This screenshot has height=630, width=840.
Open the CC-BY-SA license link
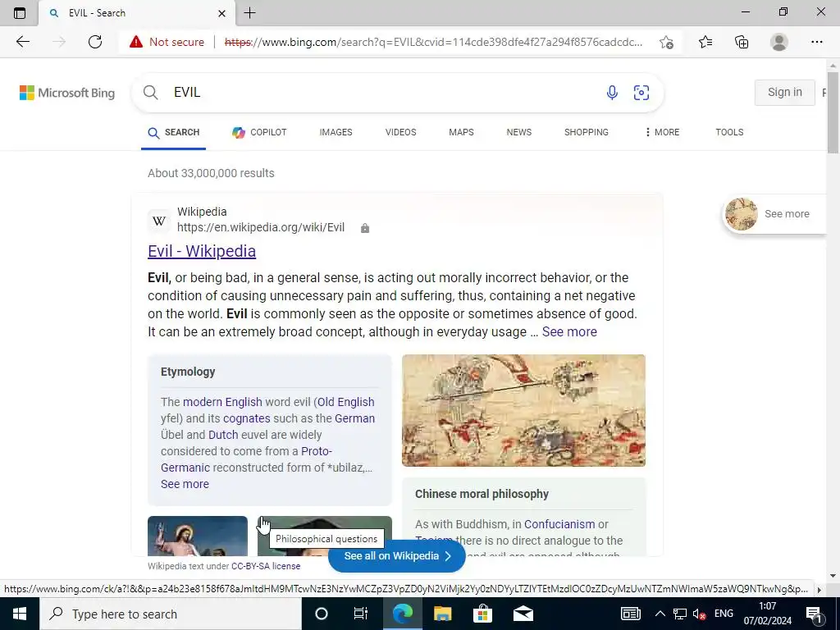click(x=266, y=566)
